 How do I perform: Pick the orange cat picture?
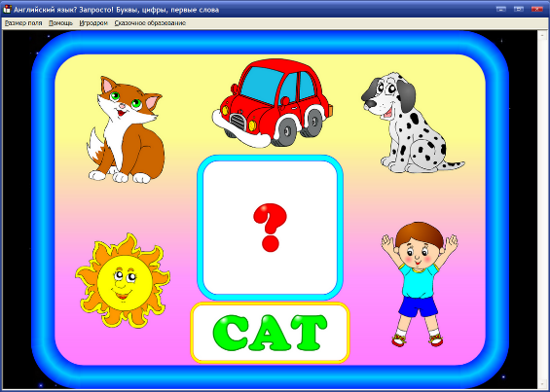coord(126,129)
